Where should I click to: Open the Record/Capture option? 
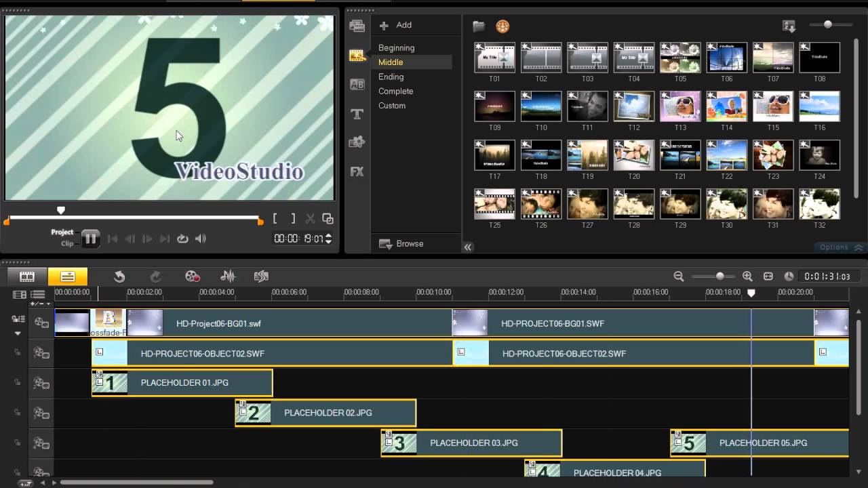(x=193, y=277)
